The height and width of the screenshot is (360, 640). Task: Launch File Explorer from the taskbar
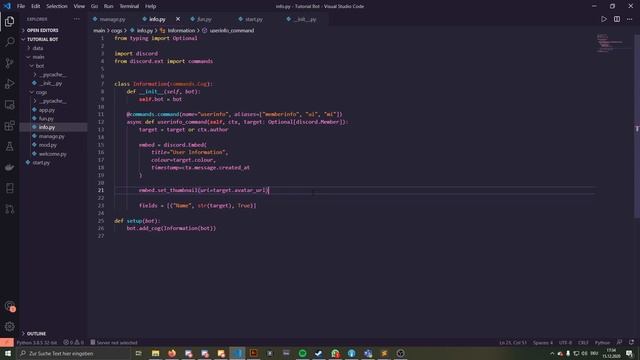point(156,353)
